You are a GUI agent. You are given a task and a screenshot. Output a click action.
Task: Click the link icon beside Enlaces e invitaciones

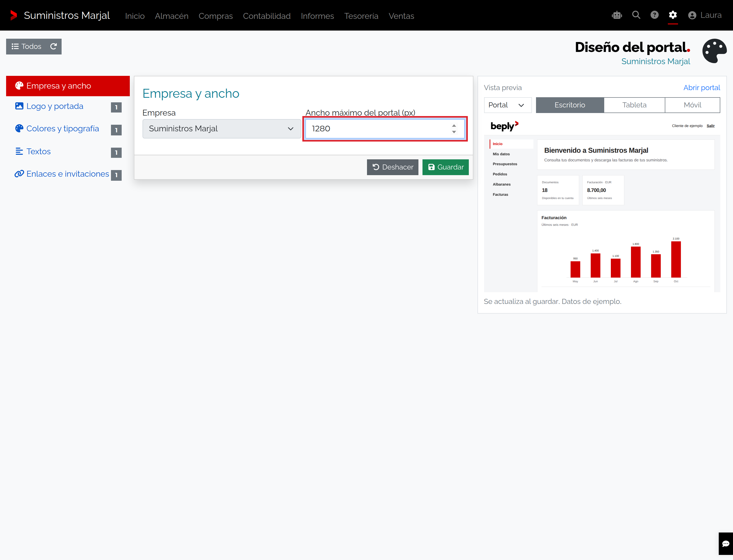click(19, 174)
